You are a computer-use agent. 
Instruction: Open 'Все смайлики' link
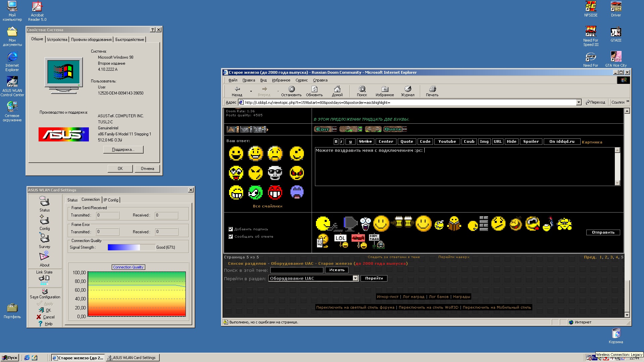267,206
